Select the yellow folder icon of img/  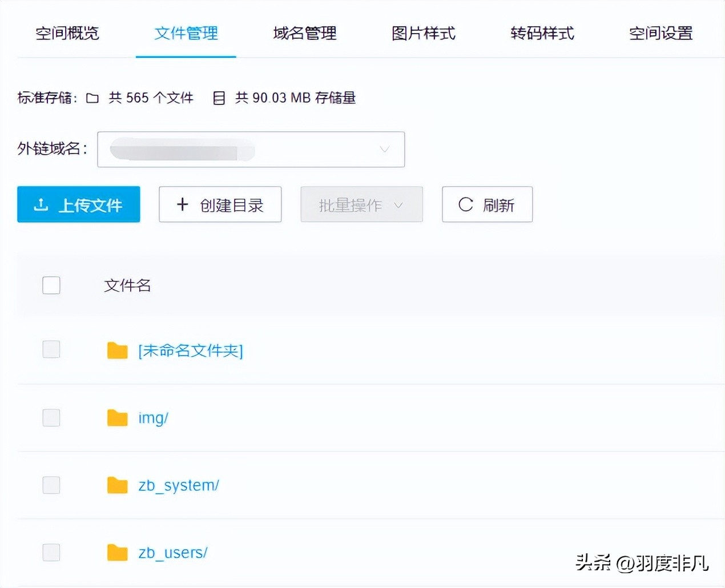tap(117, 417)
